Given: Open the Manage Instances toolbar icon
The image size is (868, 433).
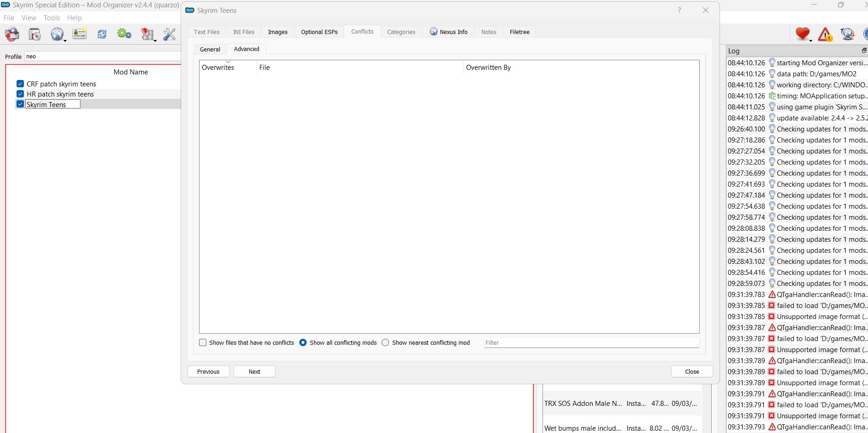Looking at the screenshot, I should pos(12,34).
